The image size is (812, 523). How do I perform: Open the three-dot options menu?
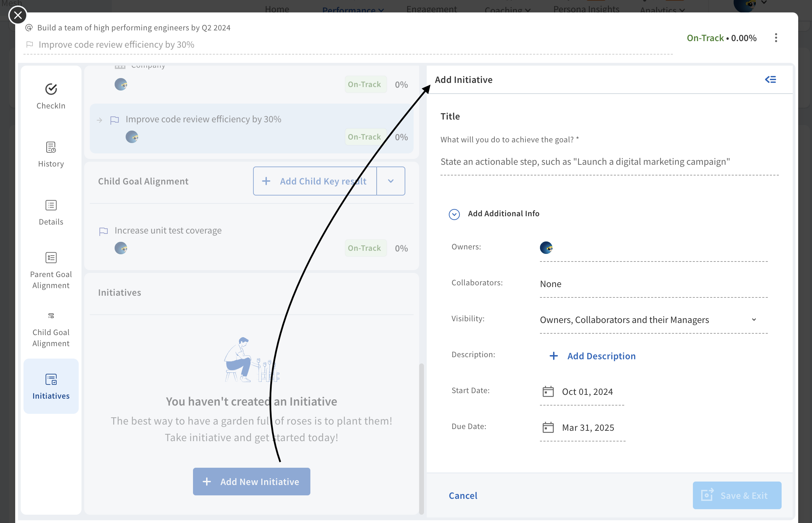(x=776, y=38)
